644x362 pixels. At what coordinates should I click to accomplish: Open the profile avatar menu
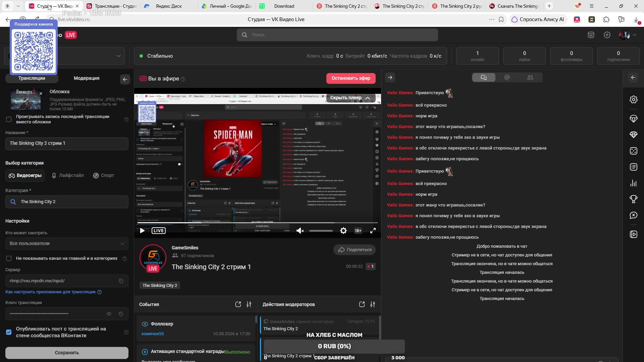628,35
